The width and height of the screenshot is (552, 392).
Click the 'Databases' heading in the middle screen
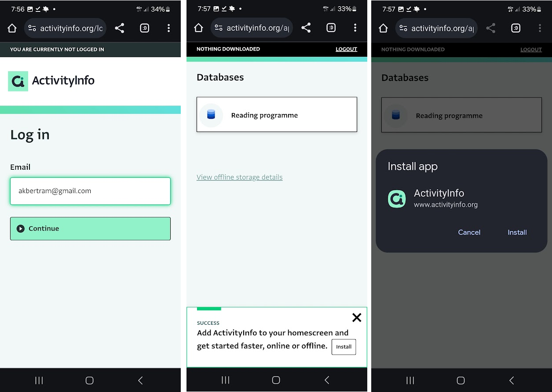pyautogui.click(x=220, y=77)
